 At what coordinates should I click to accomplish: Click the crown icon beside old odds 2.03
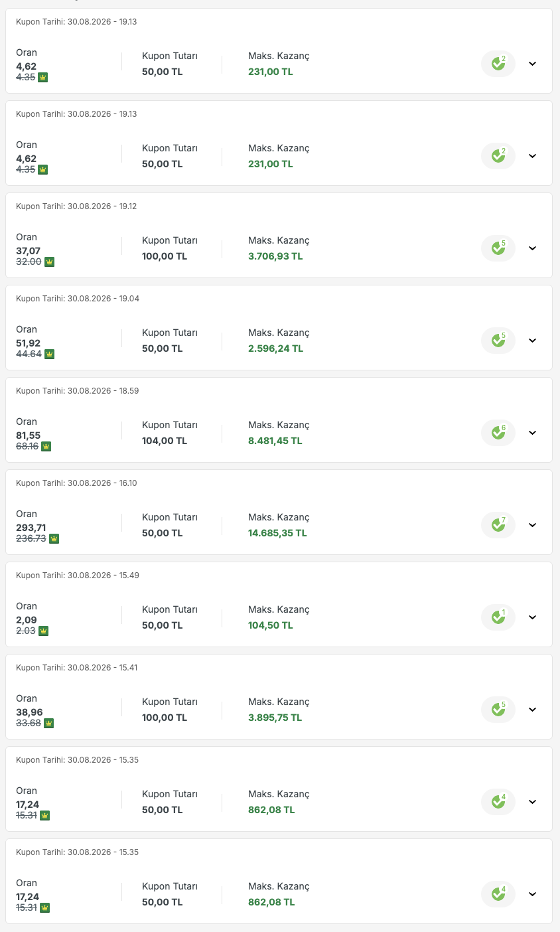[43, 631]
